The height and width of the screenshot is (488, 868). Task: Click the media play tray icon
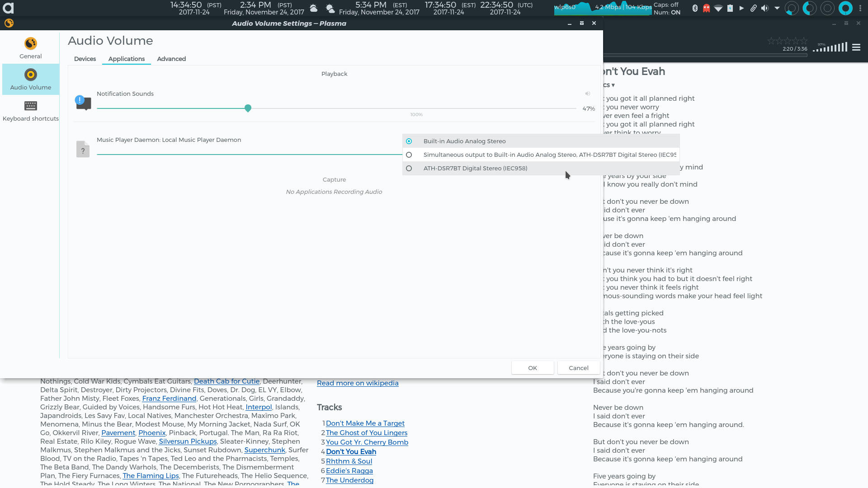tap(741, 8)
